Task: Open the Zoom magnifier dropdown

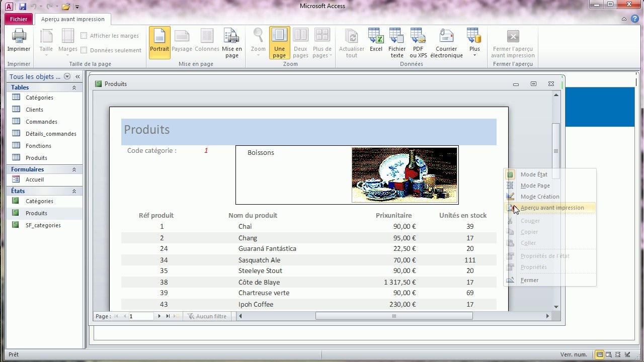Action: pyautogui.click(x=258, y=42)
